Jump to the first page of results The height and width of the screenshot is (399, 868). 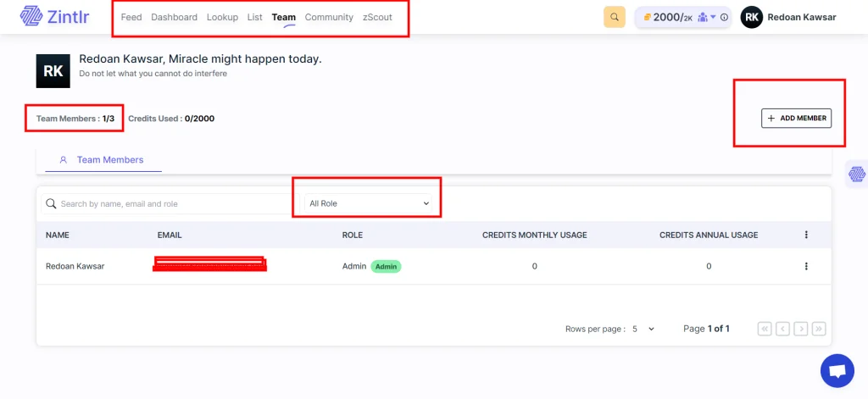[765, 329]
